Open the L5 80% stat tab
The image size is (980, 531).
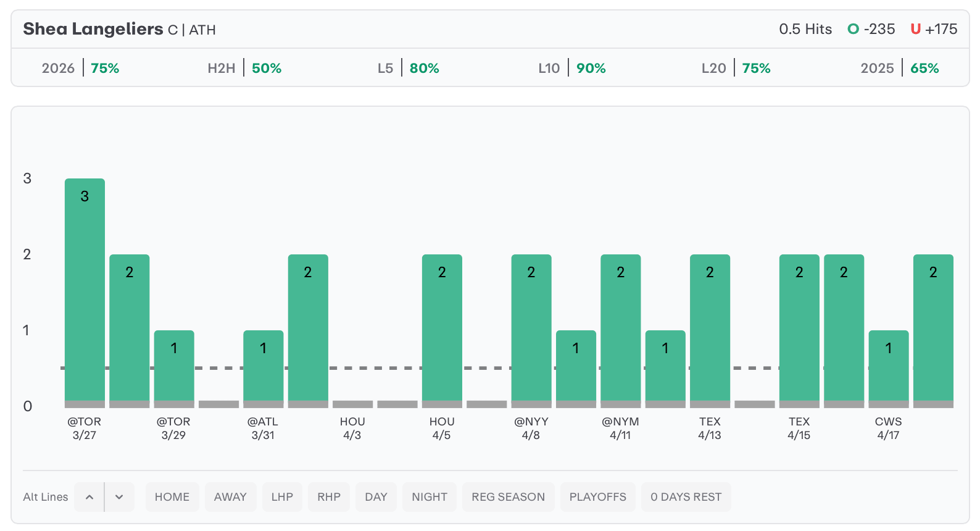coord(409,68)
